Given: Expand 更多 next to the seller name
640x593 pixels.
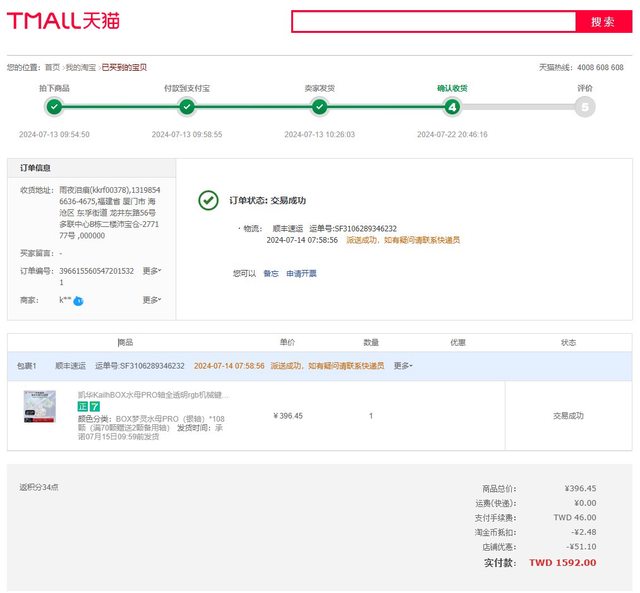Looking at the screenshot, I should coord(152,300).
